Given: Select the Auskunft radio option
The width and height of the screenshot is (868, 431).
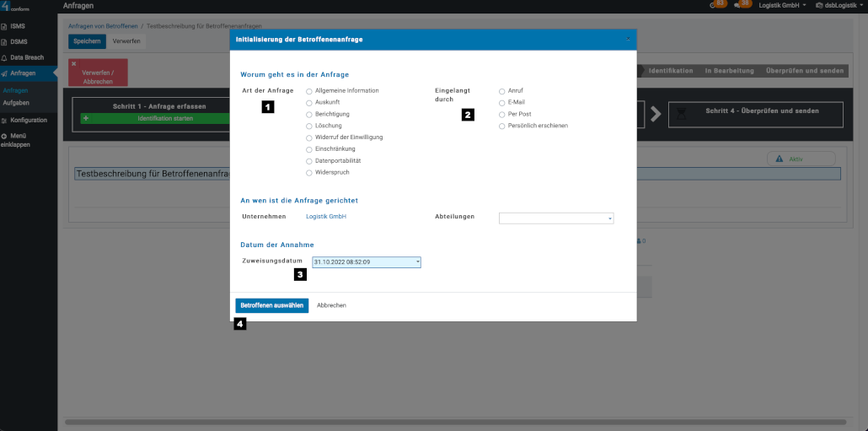Looking at the screenshot, I should click(309, 102).
